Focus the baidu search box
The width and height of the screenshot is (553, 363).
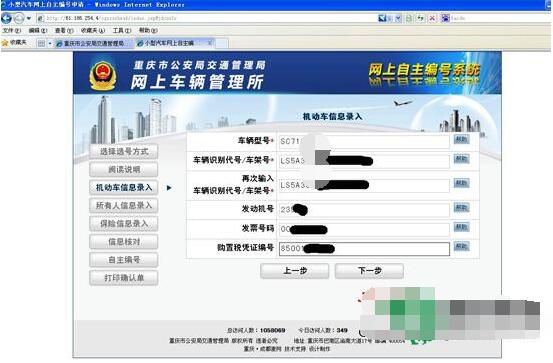click(x=499, y=18)
